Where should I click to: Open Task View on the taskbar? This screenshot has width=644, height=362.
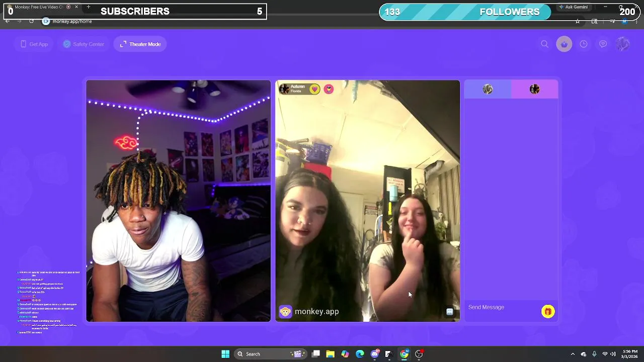pyautogui.click(x=315, y=354)
